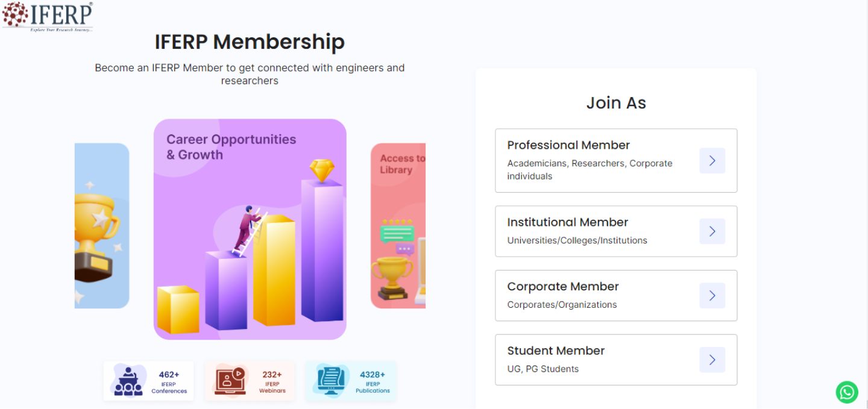Show the Access to Library slide
Image resolution: width=868 pixels, height=409 pixels.
point(398,225)
